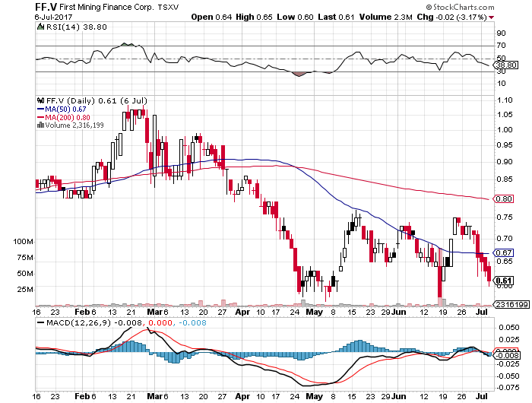532x403 pixels.
Task: Click the 0.67 MA(50) price tag
Action: point(504,252)
